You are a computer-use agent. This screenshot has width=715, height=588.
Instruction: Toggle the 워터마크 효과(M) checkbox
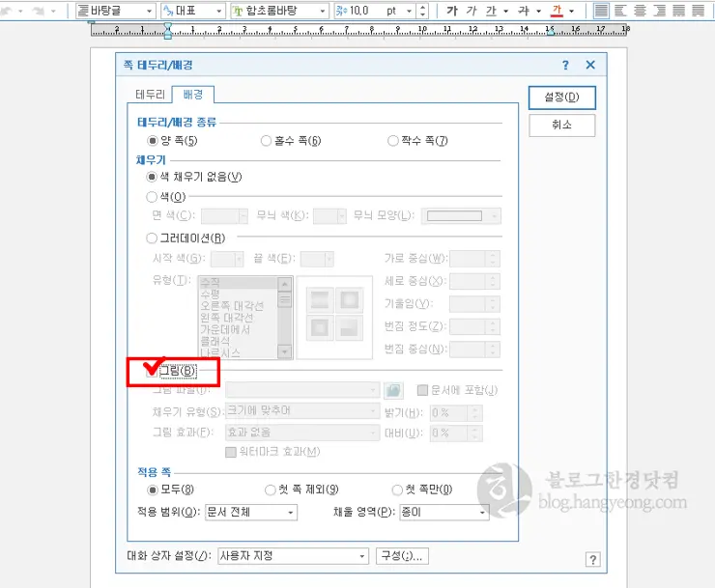click(x=231, y=452)
